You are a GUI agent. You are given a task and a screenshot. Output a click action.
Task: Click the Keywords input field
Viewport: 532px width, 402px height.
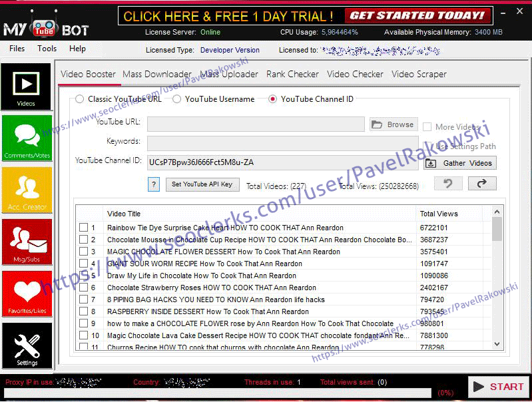[x=282, y=144]
